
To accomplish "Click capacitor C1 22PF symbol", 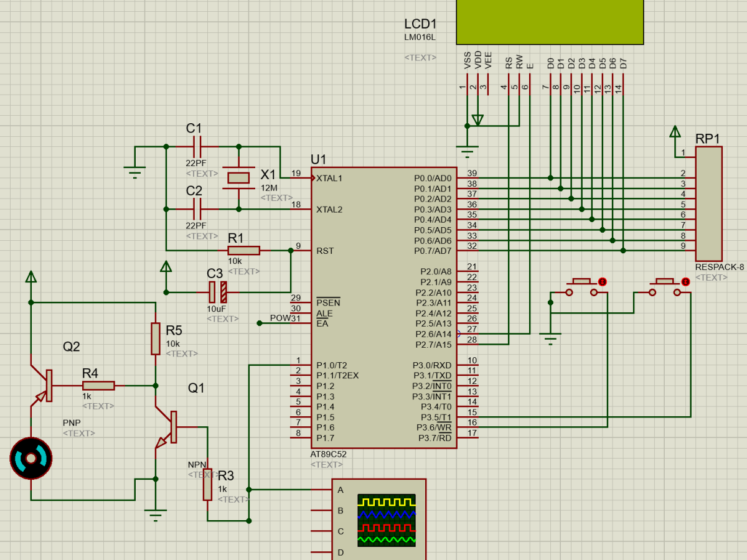I will pyautogui.click(x=198, y=147).
